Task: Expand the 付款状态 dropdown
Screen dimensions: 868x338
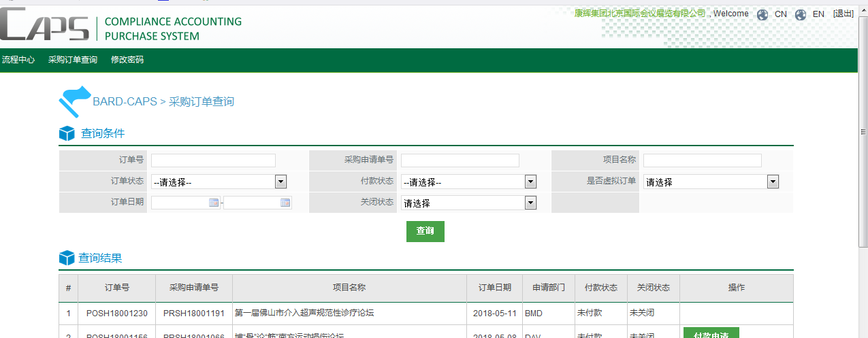Action: click(x=530, y=182)
